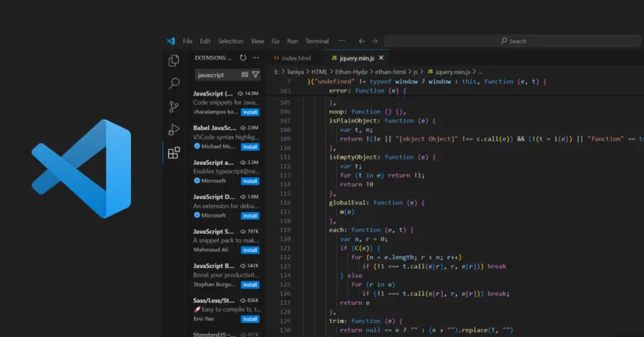Refresh the extensions list
Image resolution: width=644 pixels, height=337 pixels.
point(243,58)
